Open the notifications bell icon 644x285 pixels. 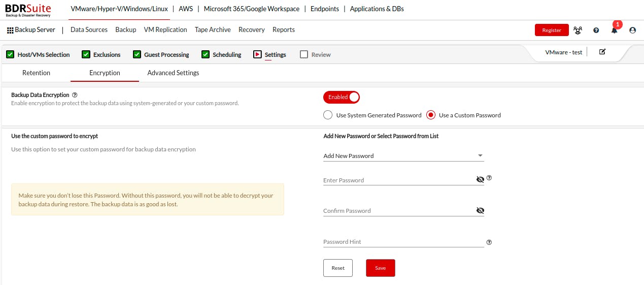tap(614, 30)
